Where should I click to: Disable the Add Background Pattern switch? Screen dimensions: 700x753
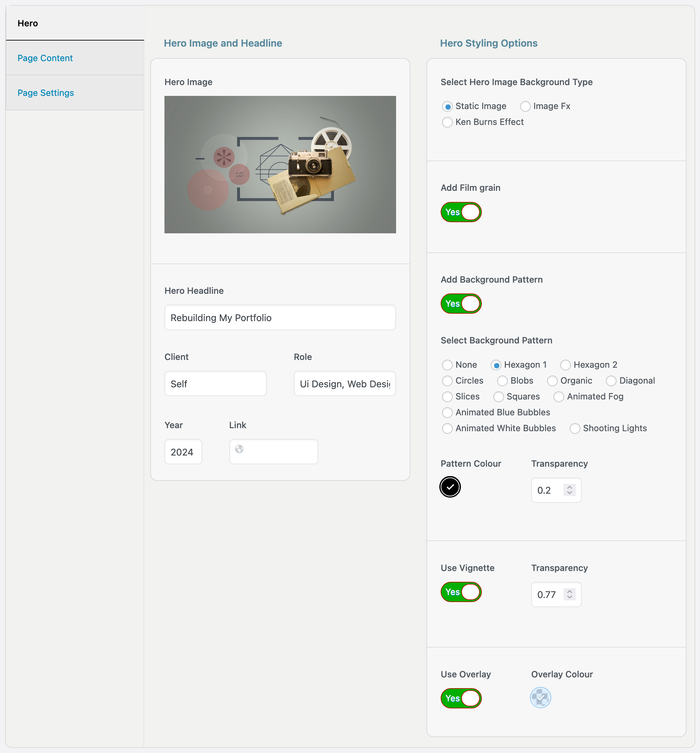(x=461, y=304)
